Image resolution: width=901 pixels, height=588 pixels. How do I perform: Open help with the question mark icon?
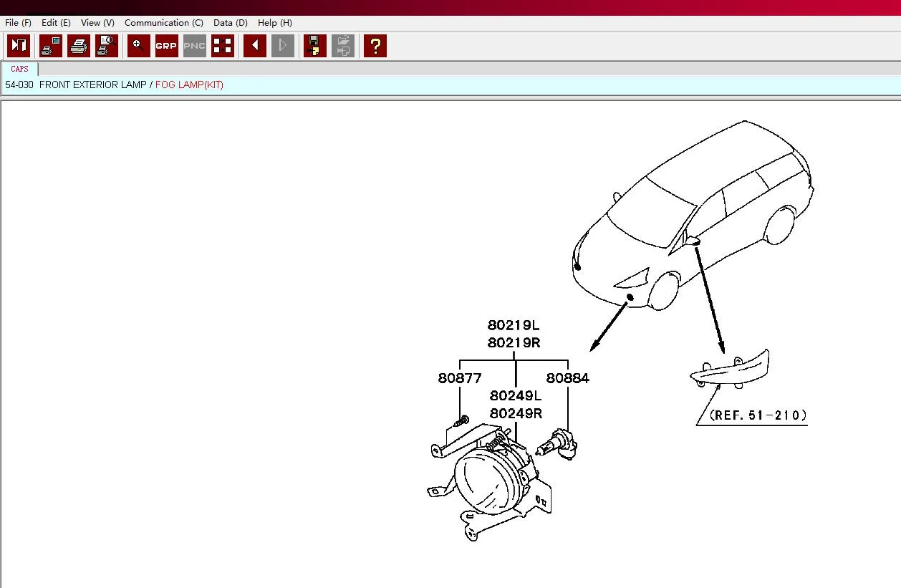point(375,46)
